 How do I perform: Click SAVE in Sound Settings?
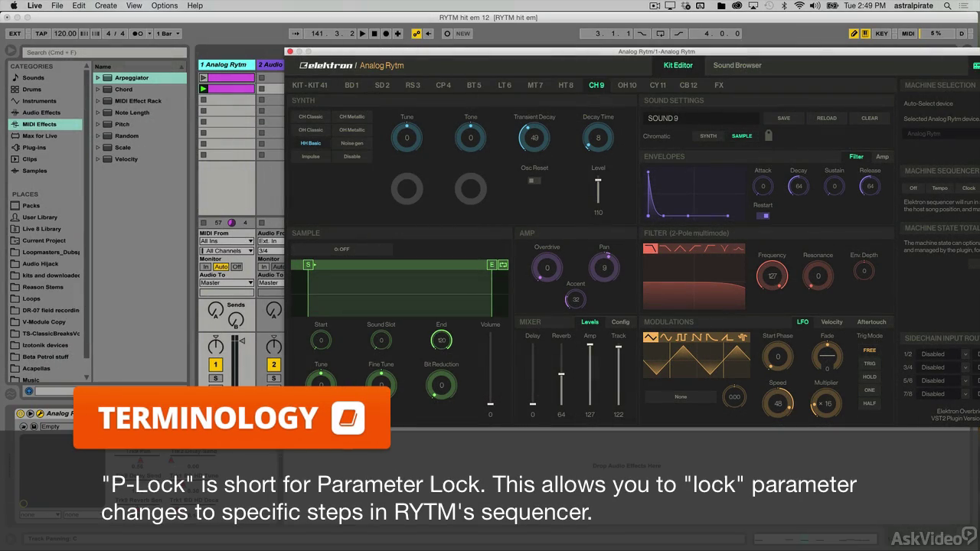pos(783,118)
